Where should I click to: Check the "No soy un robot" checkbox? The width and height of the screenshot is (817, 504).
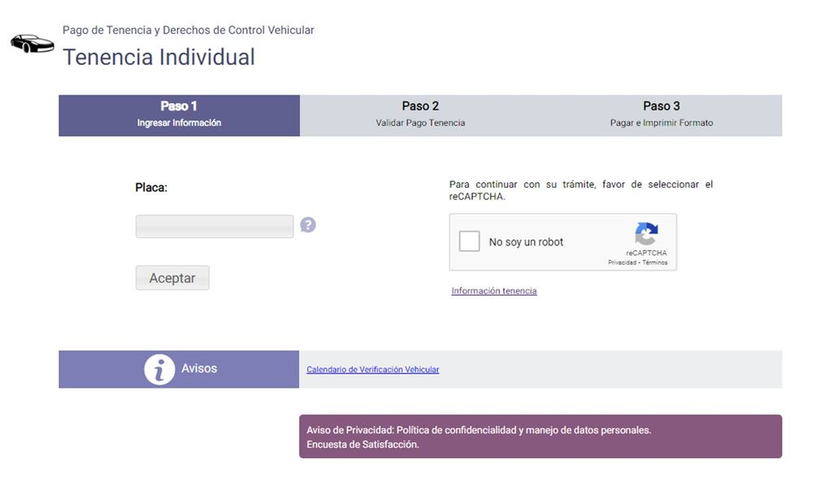coord(470,241)
